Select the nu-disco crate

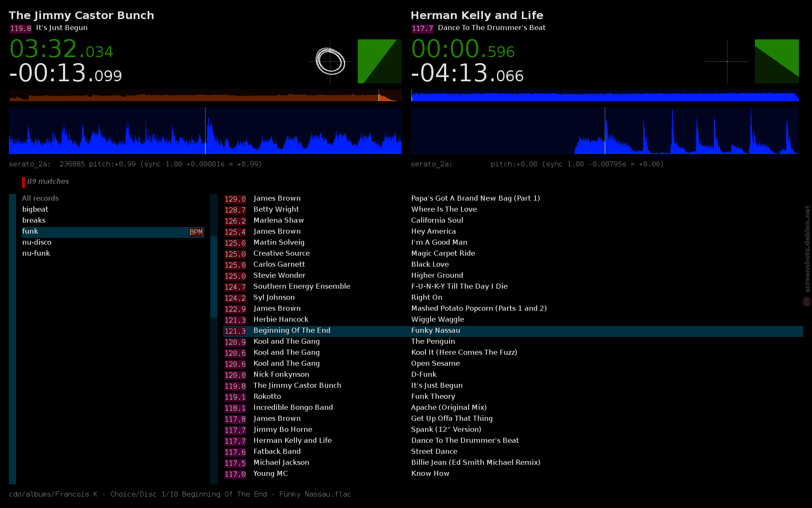[113, 242]
